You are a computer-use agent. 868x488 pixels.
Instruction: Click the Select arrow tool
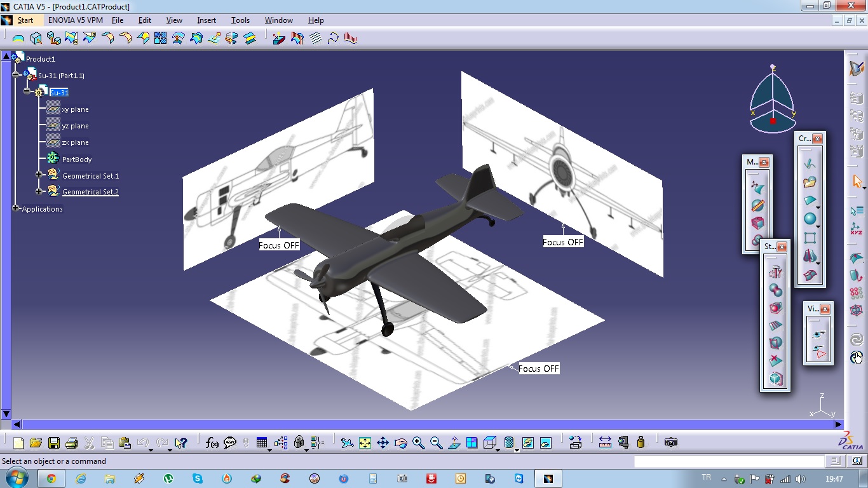(x=856, y=182)
